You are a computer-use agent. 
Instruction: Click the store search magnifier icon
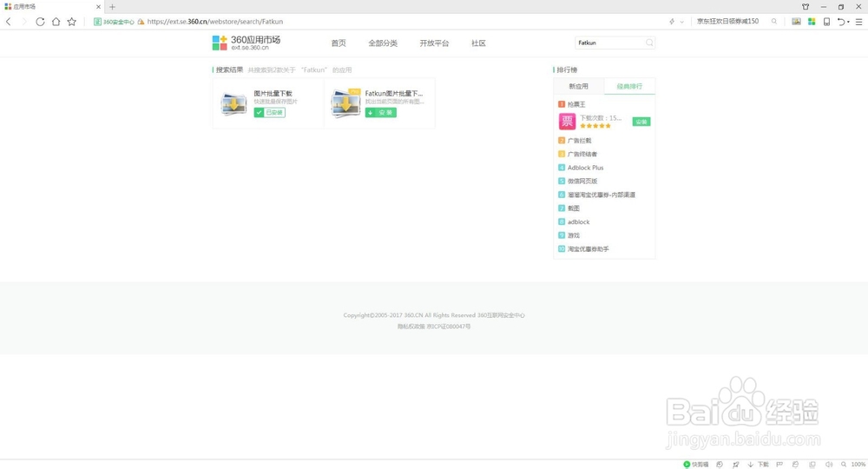coord(650,43)
